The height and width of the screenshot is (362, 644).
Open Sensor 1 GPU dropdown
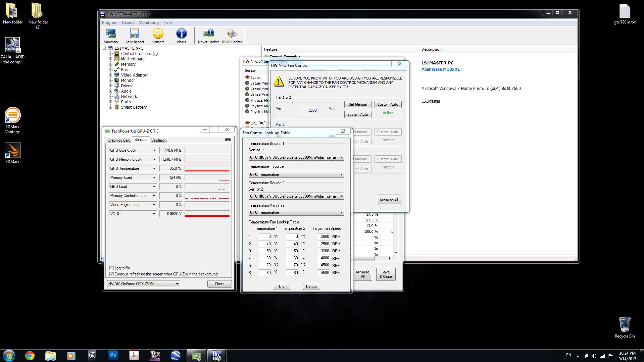(296, 157)
